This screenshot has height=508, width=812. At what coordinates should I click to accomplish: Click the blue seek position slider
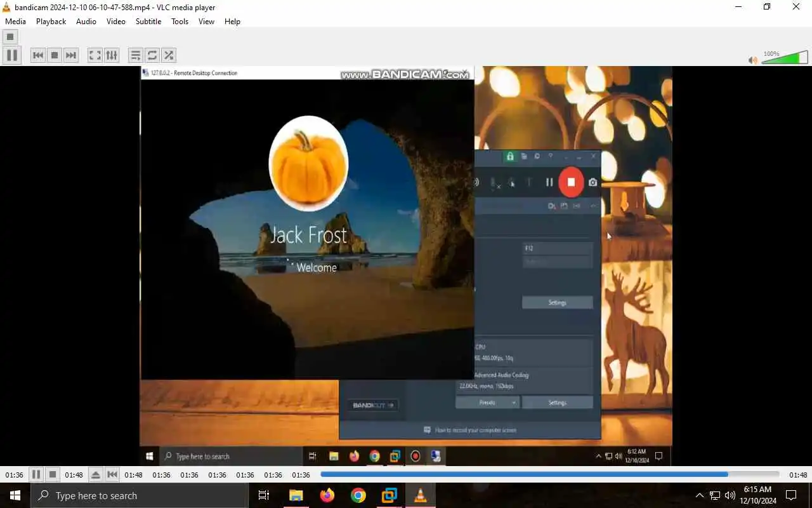(549, 474)
